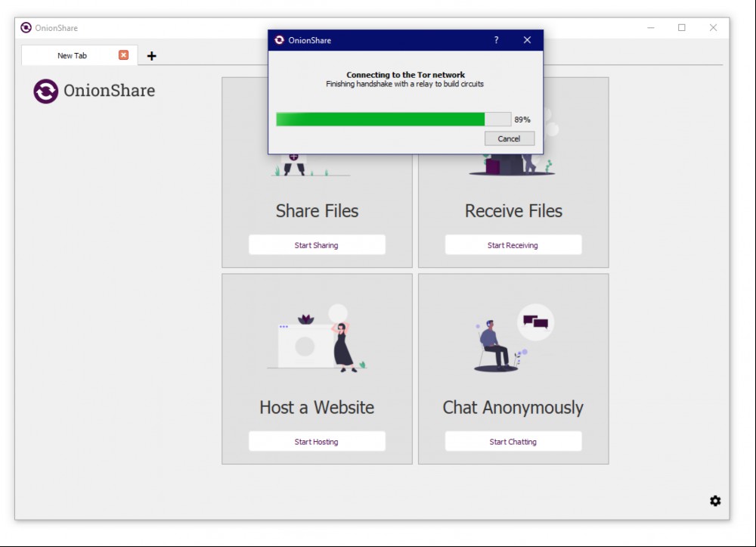Click the Start Hosting button

tap(317, 441)
